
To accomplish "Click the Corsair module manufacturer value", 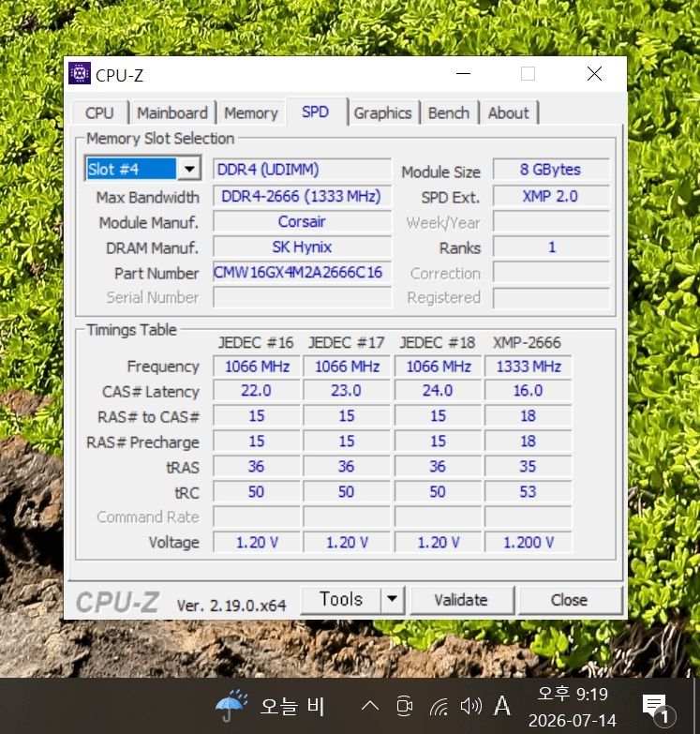I will tap(303, 221).
